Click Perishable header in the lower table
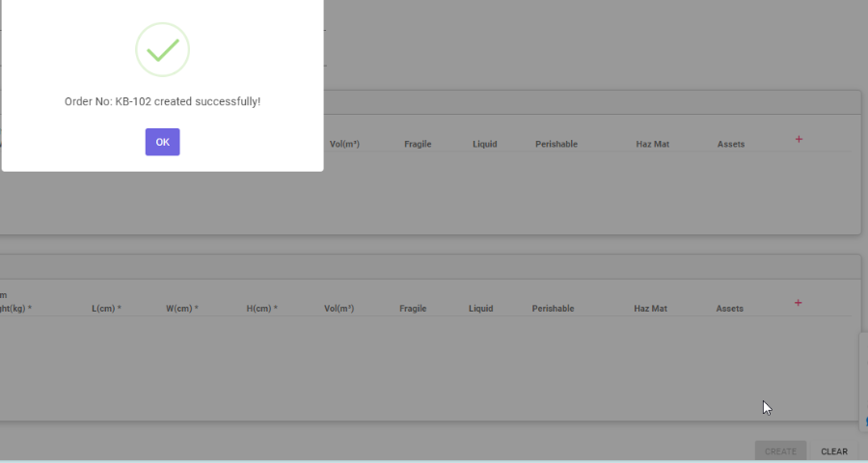Viewport: 868px width, 463px height. pos(553,309)
